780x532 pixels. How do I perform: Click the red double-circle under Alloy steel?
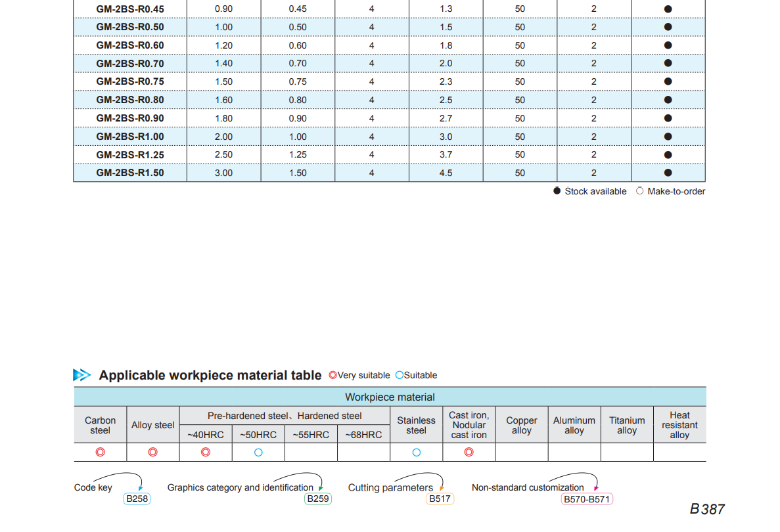click(152, 452)
